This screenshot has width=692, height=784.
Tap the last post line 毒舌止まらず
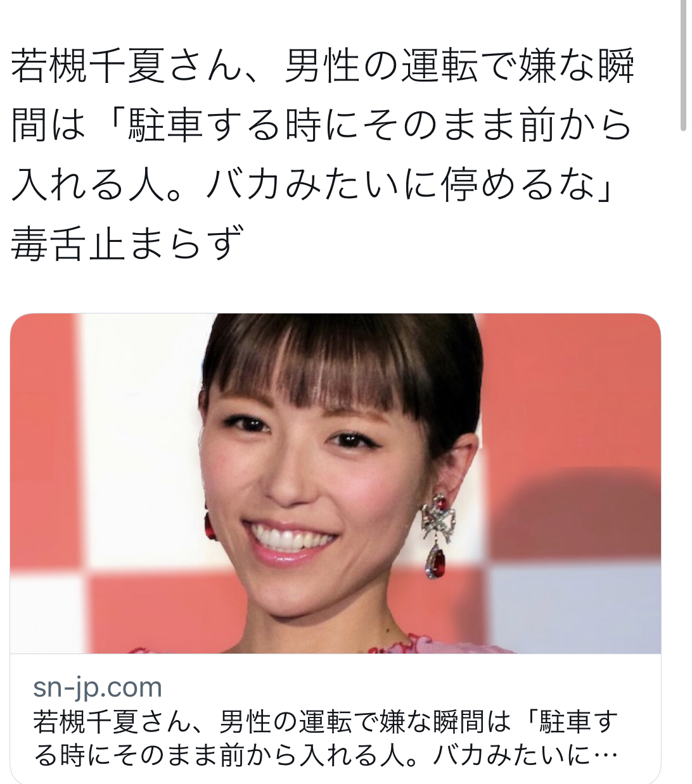pyautogui.click(x=127, y=243)
